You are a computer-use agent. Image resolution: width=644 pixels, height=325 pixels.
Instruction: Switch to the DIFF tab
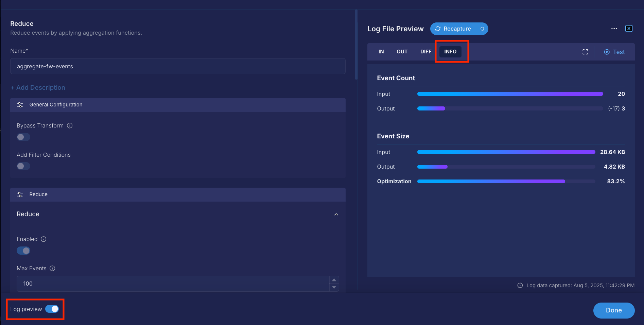coord(425,52)
